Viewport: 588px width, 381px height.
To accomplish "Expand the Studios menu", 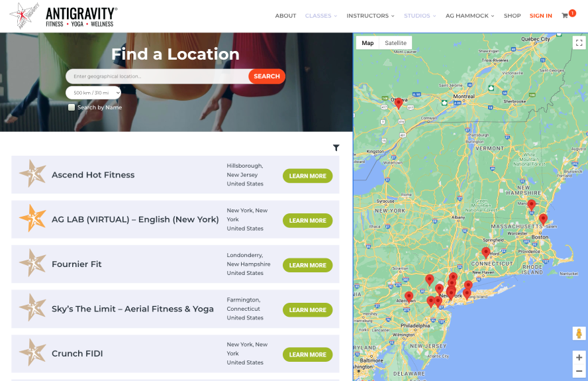I will pyautogui.click(x=420, y=16).
